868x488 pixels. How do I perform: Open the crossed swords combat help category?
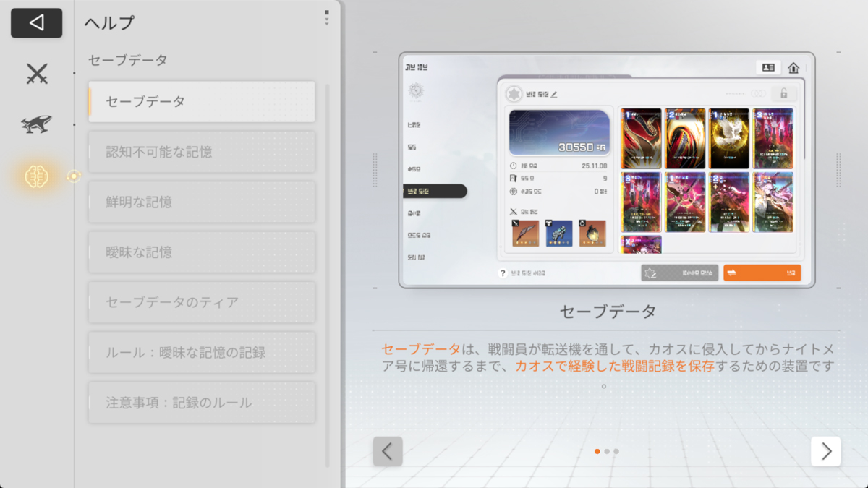pos(36,74)
